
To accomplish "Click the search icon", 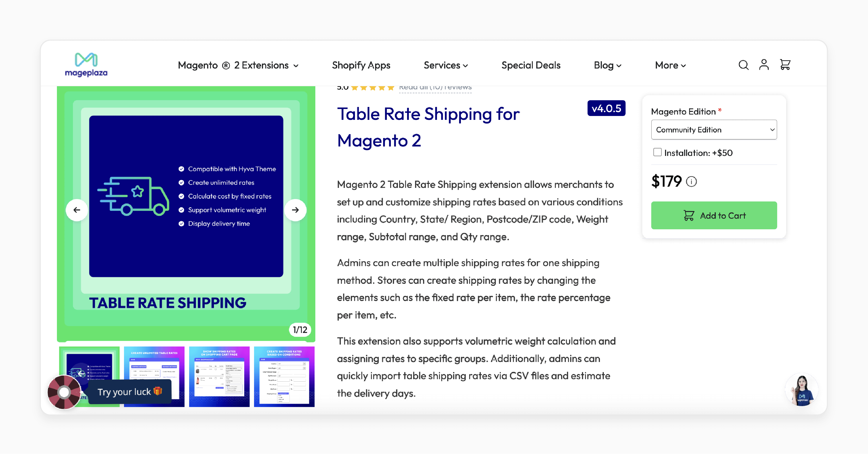I will (744, 64).
